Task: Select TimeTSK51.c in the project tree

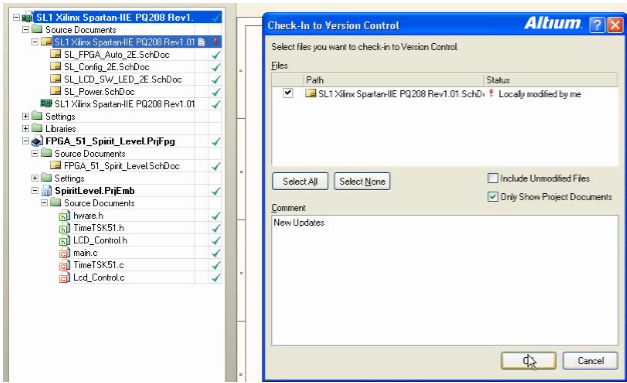Action: tap(99, 265)
